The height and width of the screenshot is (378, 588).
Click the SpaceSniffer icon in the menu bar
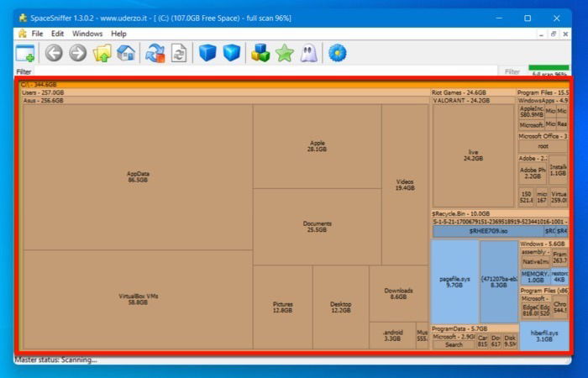22,34
